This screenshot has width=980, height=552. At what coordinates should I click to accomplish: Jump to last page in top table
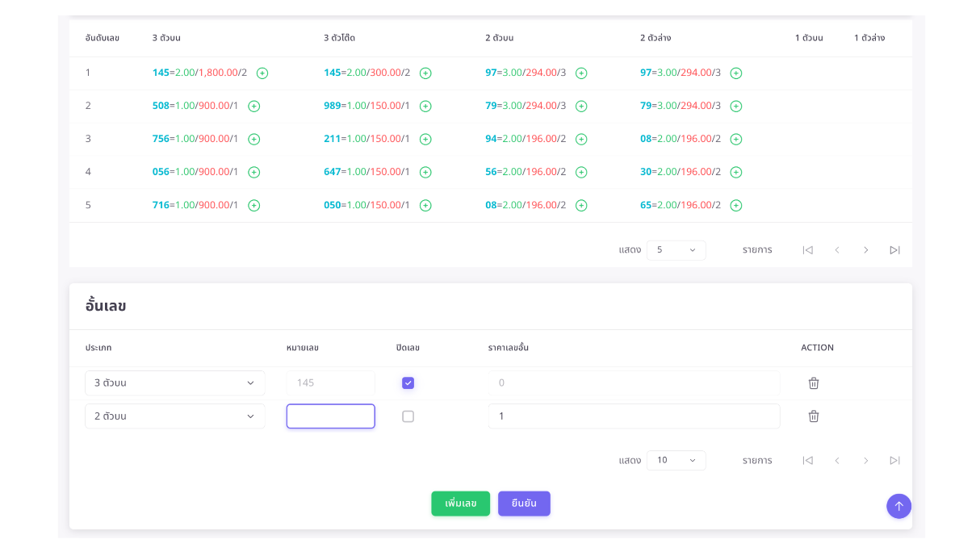894,250
